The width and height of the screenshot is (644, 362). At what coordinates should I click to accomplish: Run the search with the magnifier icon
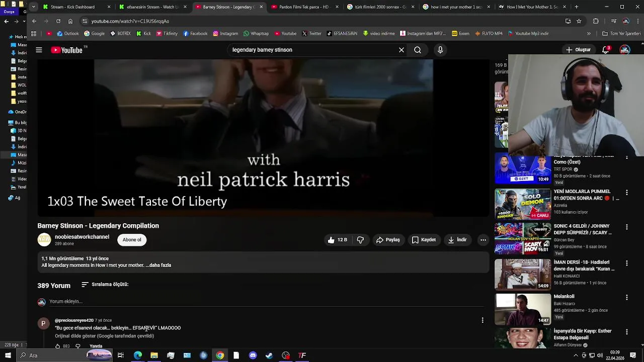[x=418, y=50]
